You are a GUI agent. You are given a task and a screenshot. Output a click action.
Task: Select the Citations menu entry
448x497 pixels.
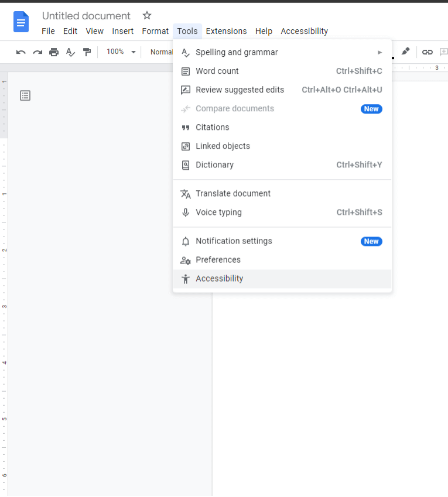coord(282,127)
